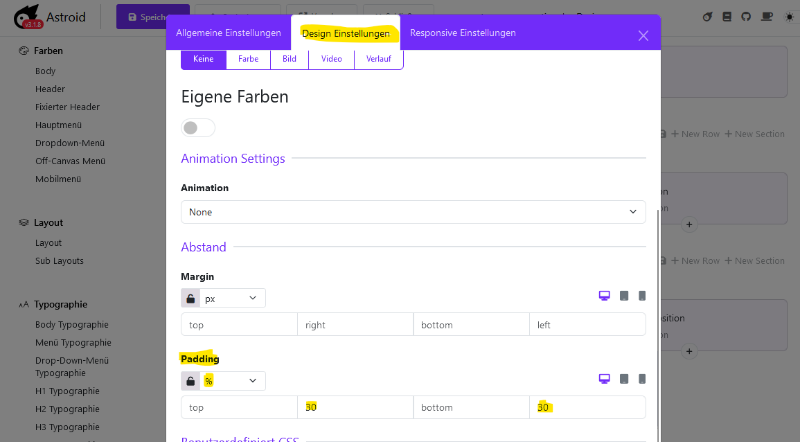This screenshot has width=800, height=442.
Task: Click the Astroid logo icon
Action: [x=28, y=17]
